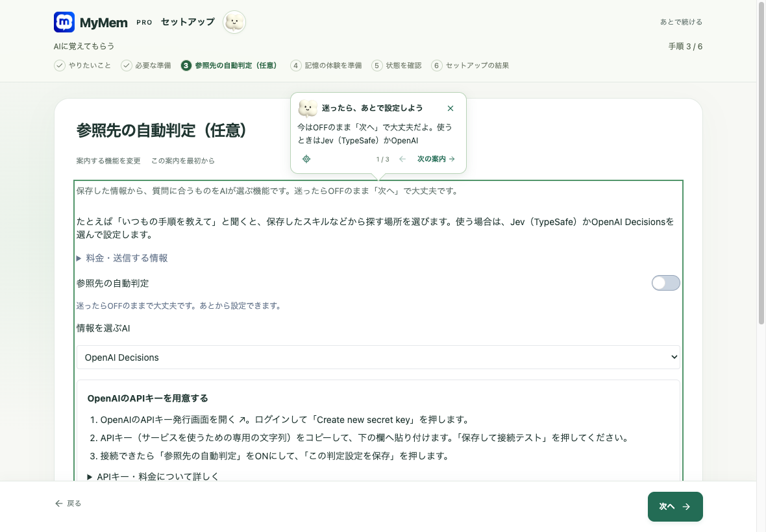Expand APIキー・料金について詳しく
766x532 pixels.
pyautogui.click(x=153, y=476)
